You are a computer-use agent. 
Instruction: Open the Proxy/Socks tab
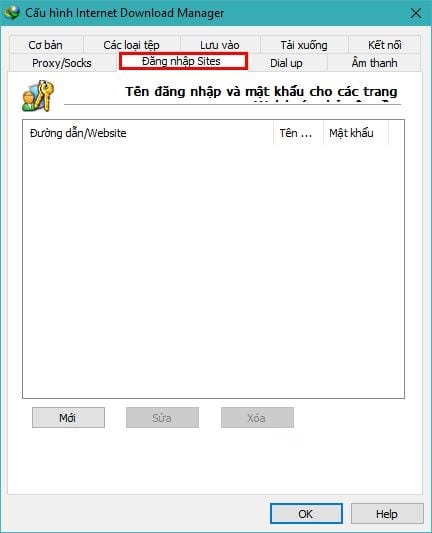click(x=62, y=63)
